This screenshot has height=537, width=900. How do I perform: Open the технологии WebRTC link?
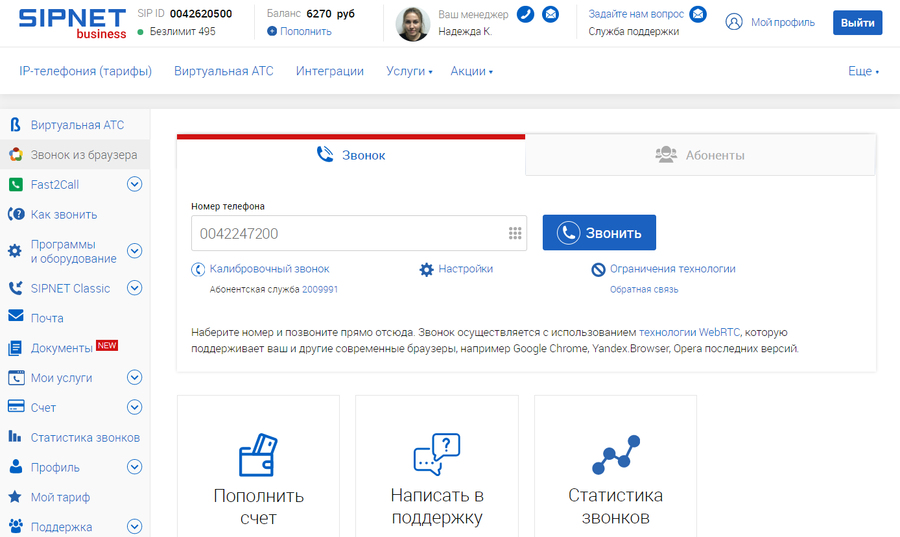click(689, 332)
